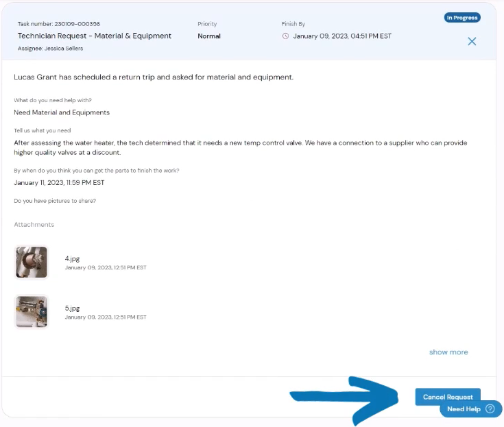Click the In Progress status badge
The image size is (504, 427).
click(x=462, y=18)
